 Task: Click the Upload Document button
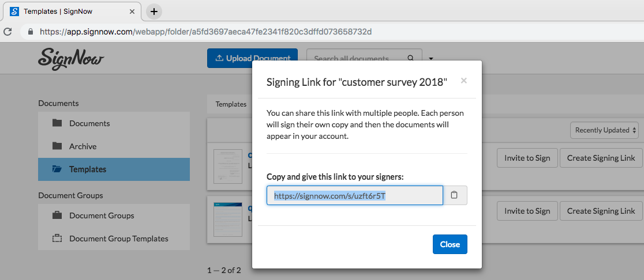(252, 58)
